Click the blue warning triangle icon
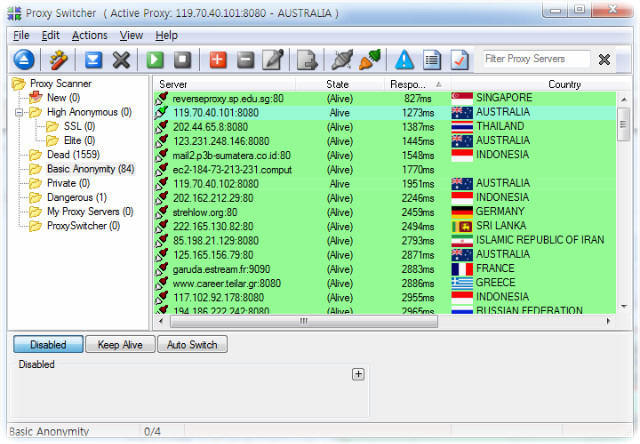 pyautogui.click(x=404, y=60)
